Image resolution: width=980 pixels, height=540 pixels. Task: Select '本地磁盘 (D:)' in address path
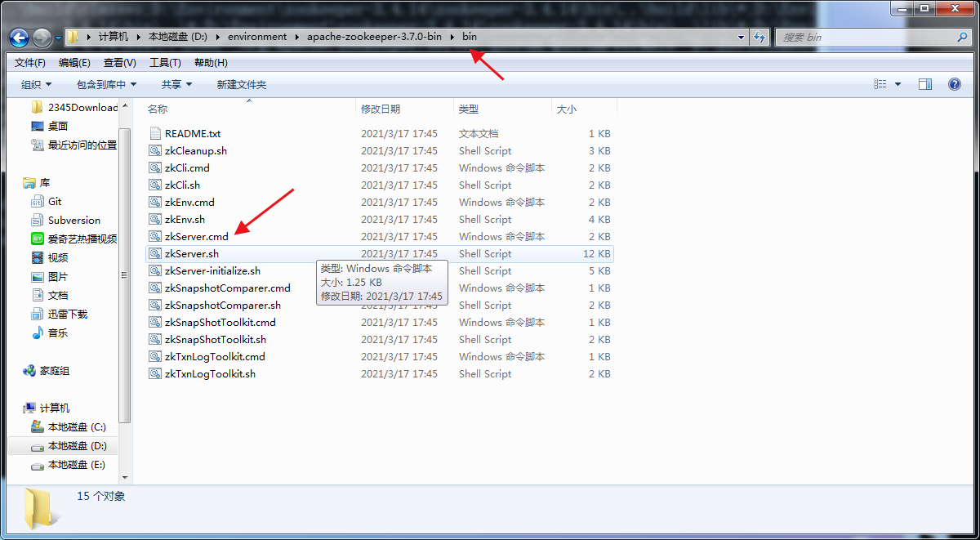pos(178,37)
